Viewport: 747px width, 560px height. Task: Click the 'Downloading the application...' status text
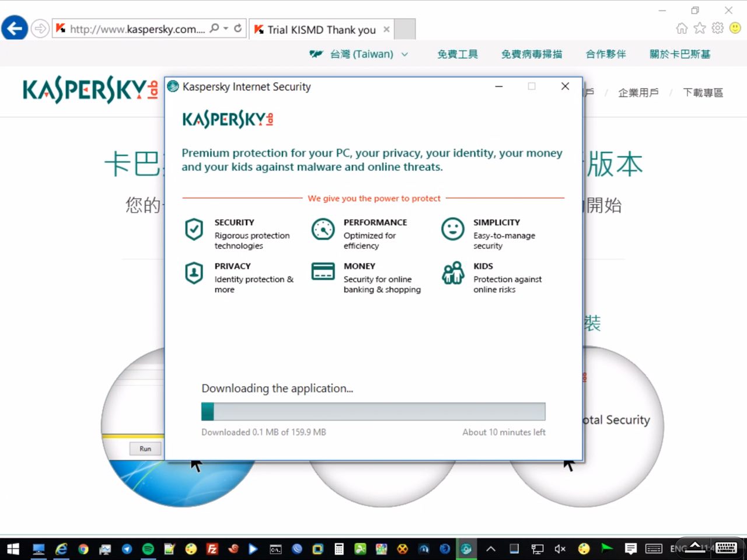(277, 388)
